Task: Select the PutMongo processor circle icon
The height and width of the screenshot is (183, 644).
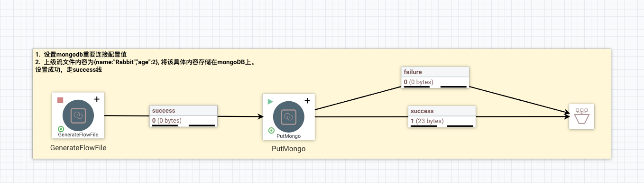Action: point(289,117)
